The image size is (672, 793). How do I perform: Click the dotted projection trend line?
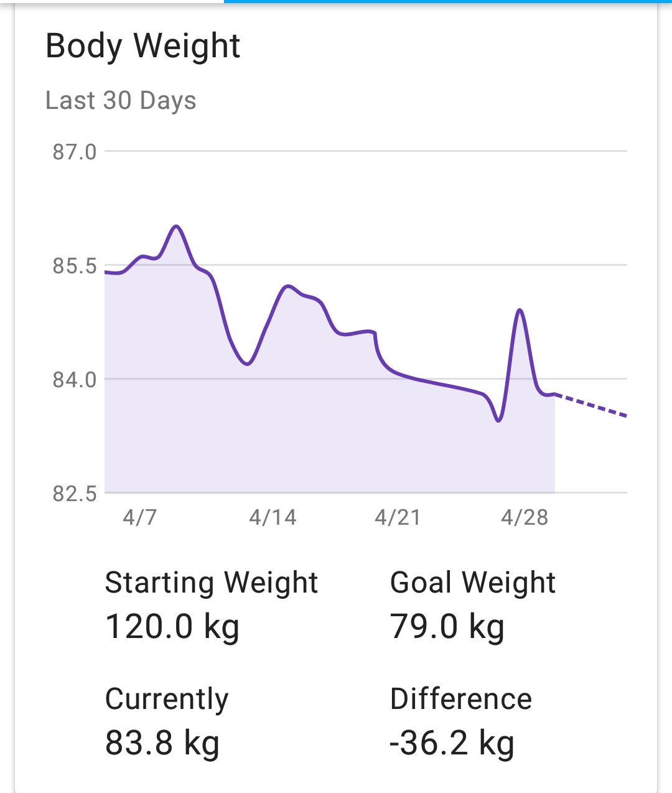click(591, 405)
